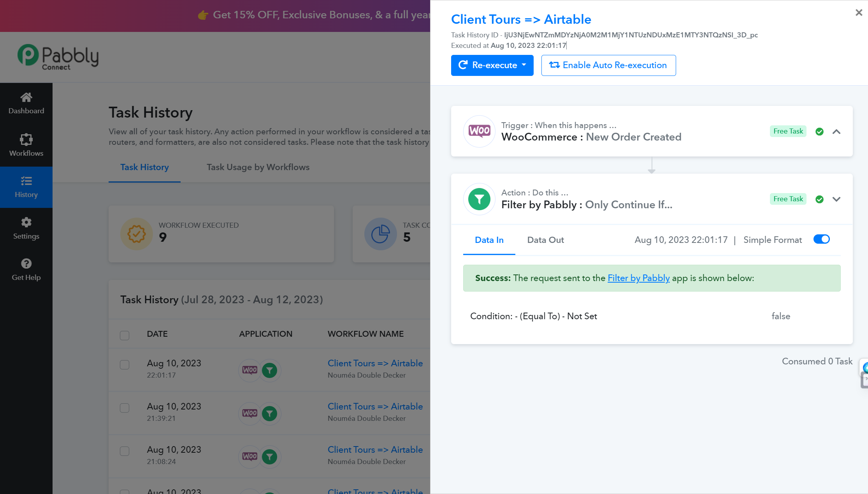The width and height of the screenshot is (868, 494).
Task: Check the row dated Aug 10, 2023 22:01:17
Action: [125, 365]
